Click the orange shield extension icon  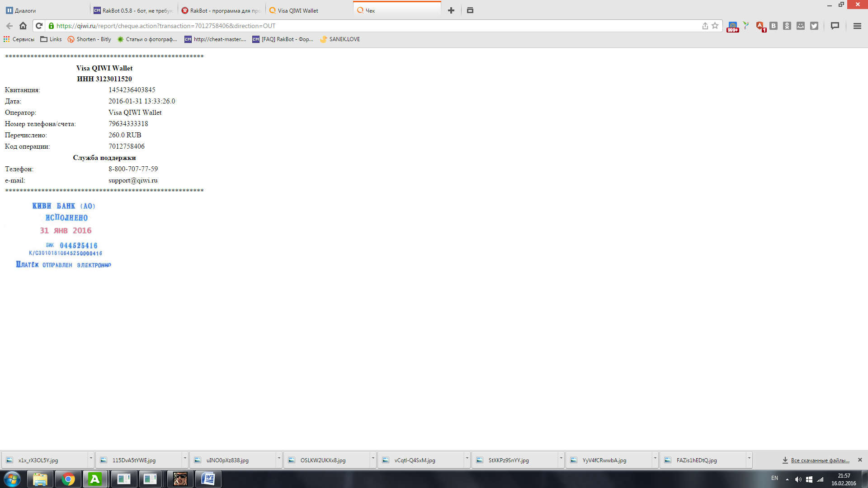(760, 26)
